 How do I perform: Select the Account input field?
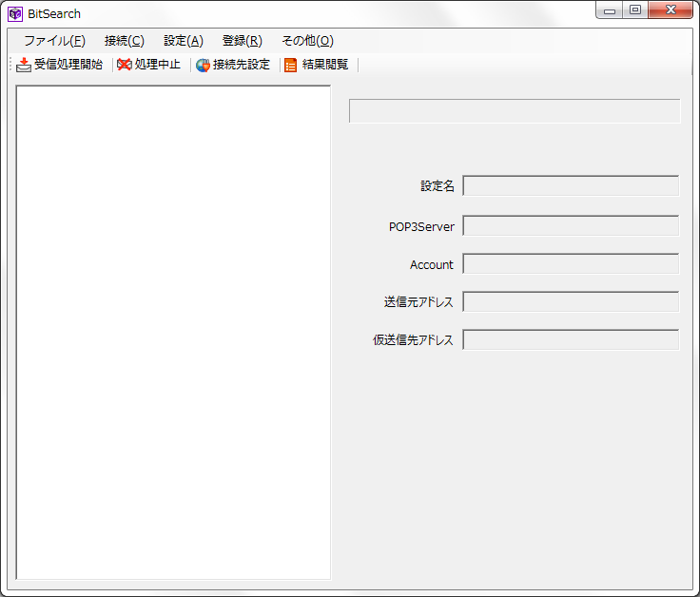coord(571,264)
